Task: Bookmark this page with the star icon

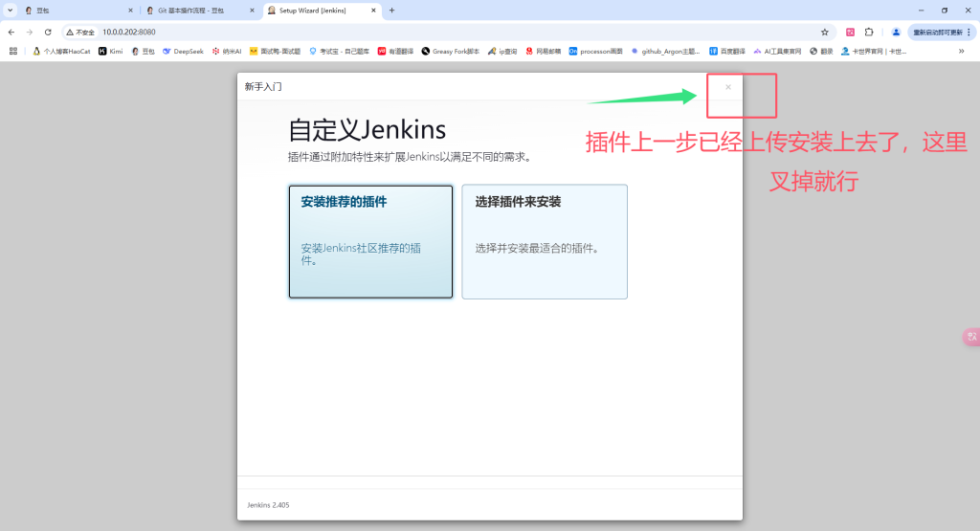Action: tap(824, 32)
